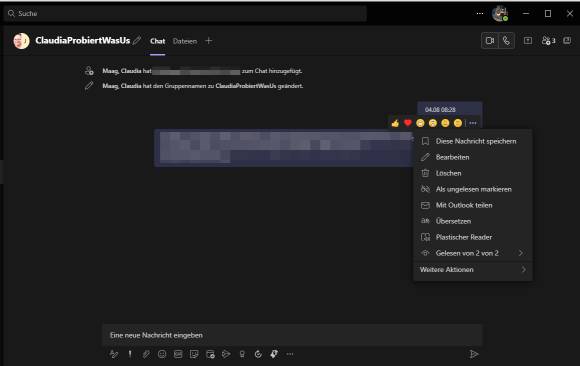
Task: Send the message with arrow icon
Action: (474, 354)
